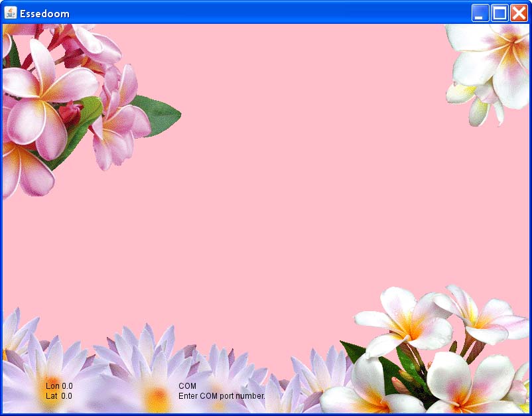Minimize the Essedoom window
Viewport: 532px width, 416px height.
tap(480, 13)
